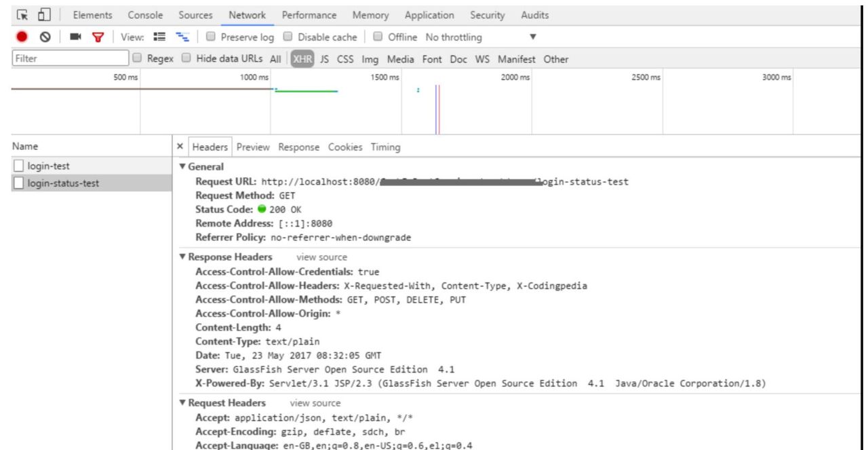Filter requests by WS type
The image size is (868, 450).
[x=482, y=59]
